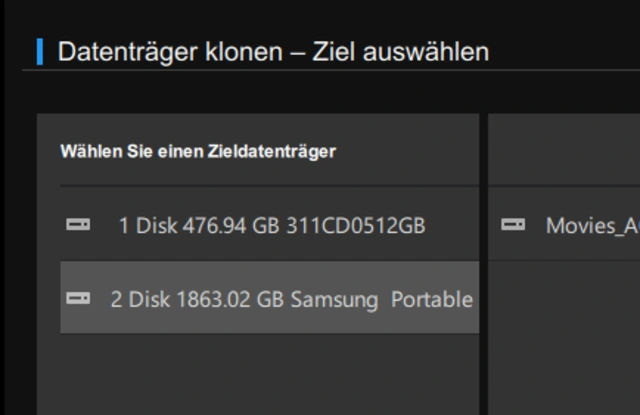This screenshot has width=640, height=415.
Task: Click the '1 Disk' label
Action: [147, 225]
